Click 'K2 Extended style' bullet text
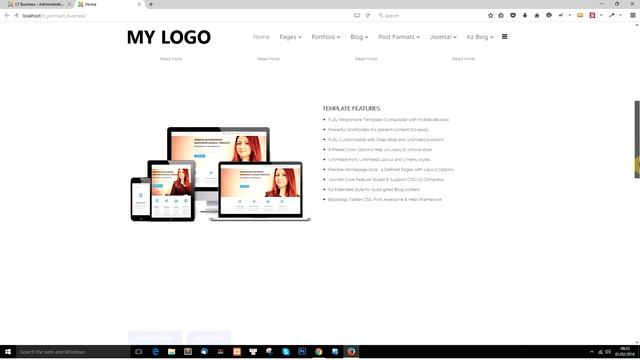The height and width of the screenshot is (360, 640). (x=374, y=189)
